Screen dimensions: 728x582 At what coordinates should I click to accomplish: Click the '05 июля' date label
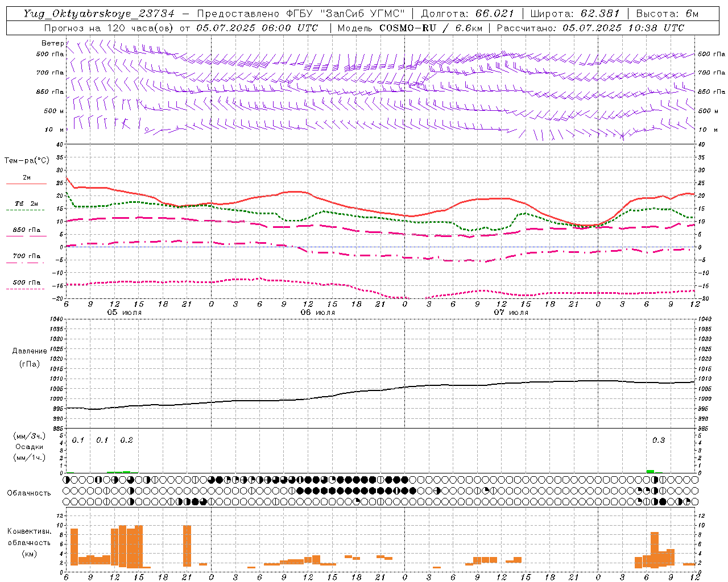click(x=125, y=313)
